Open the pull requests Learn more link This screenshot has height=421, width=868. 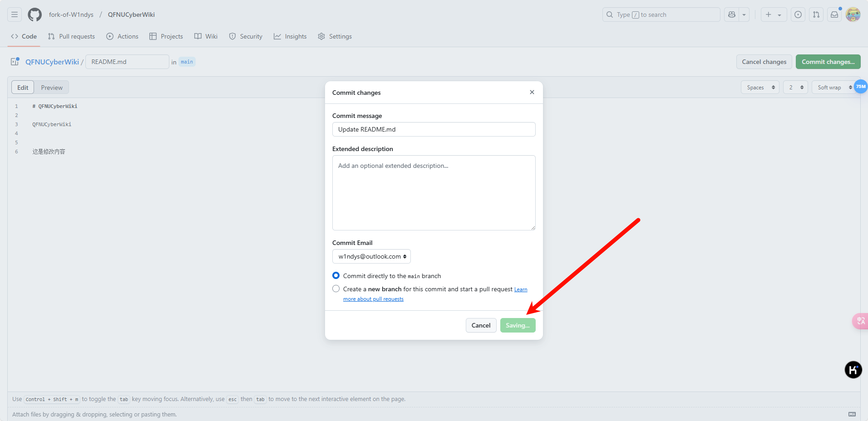(373, 299)
